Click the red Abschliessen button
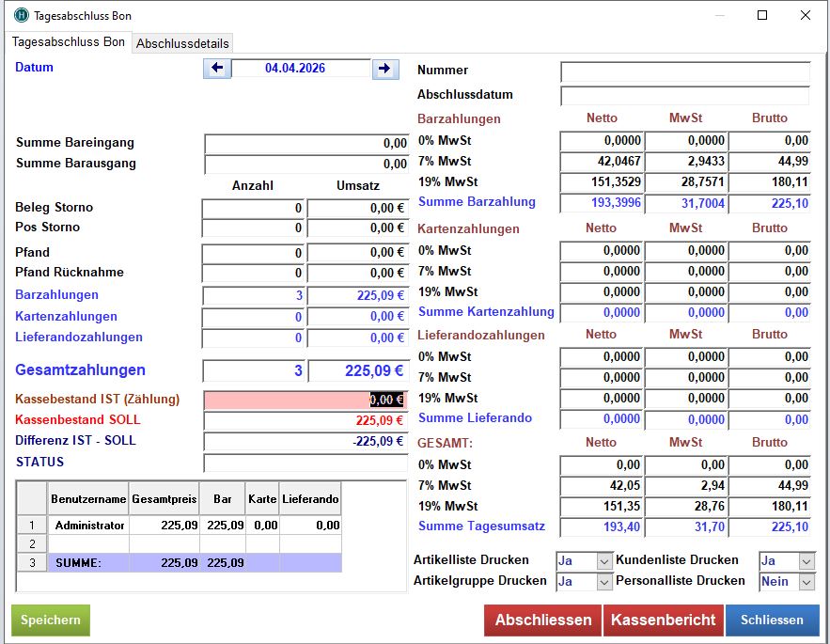The width and height of the screenshot is (830, 644). (x=543, y=620)
